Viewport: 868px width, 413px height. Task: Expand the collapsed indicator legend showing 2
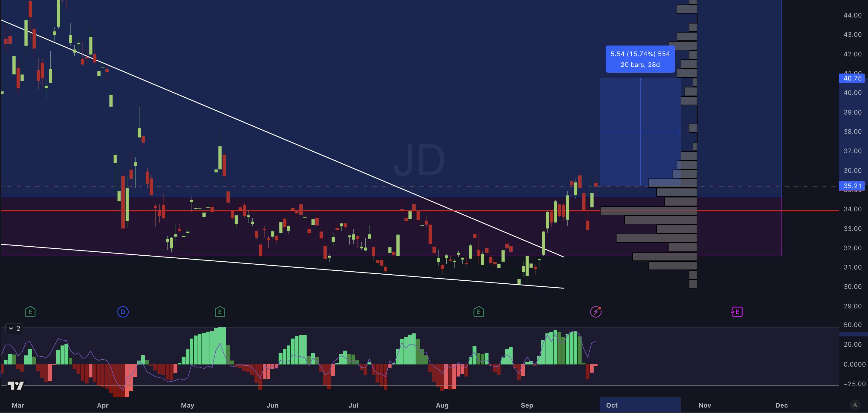coord(14,328)
